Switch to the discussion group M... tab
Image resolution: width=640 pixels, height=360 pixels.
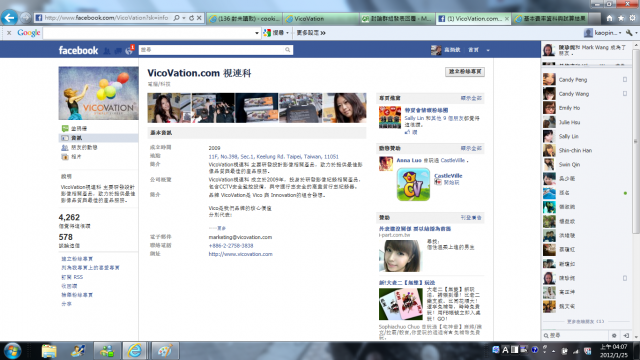pyautogui.click(x=397, y=18)
